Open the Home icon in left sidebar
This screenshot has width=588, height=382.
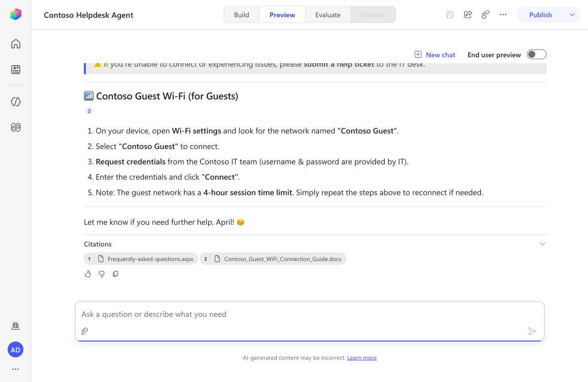15,44
